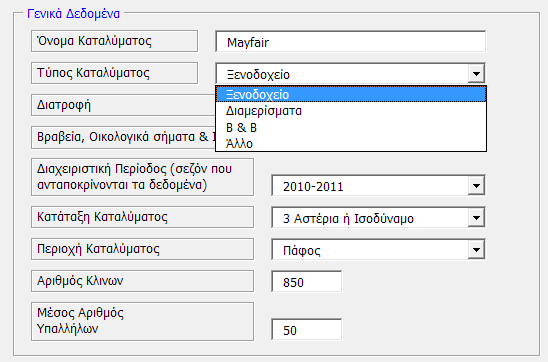Screen dimensions: 548x362
Task: Click the Όνομα Καταλύματος input field containing Mayfair
Action: [x=351, y=42]
